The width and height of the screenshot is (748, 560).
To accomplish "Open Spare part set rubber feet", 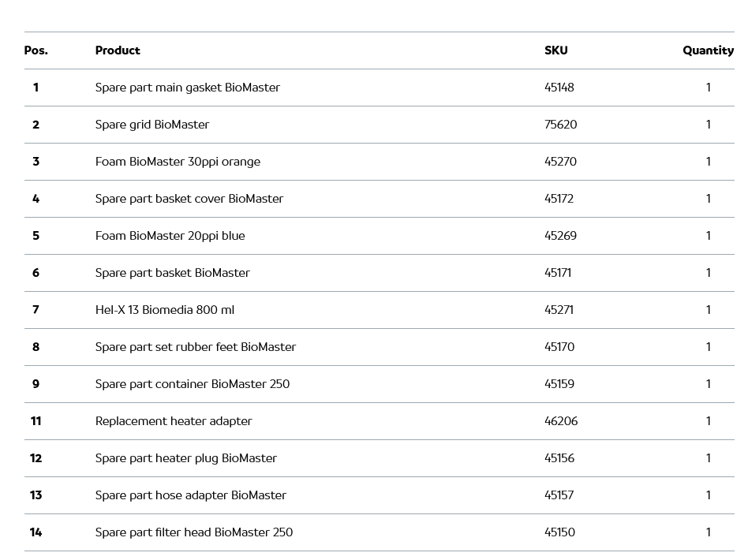I will tap(195, 347).
